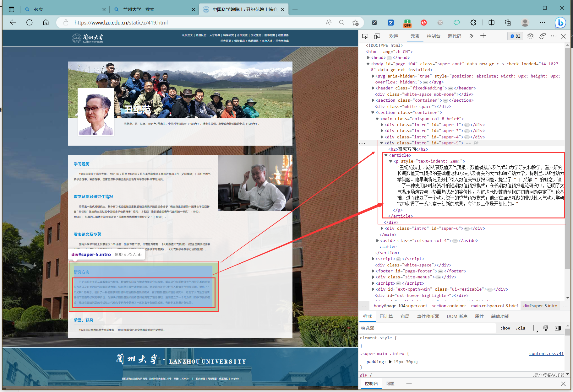This screenshot has width=573, height=392.
Task: Collapse the article element node
Action: pyautogui.click(x=386, y=155)
